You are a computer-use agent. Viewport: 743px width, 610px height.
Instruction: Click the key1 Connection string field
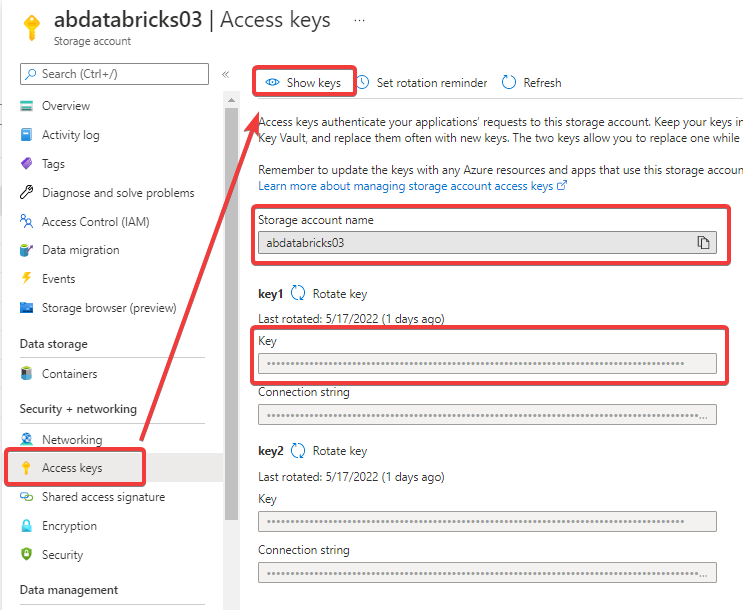[487, 415]
